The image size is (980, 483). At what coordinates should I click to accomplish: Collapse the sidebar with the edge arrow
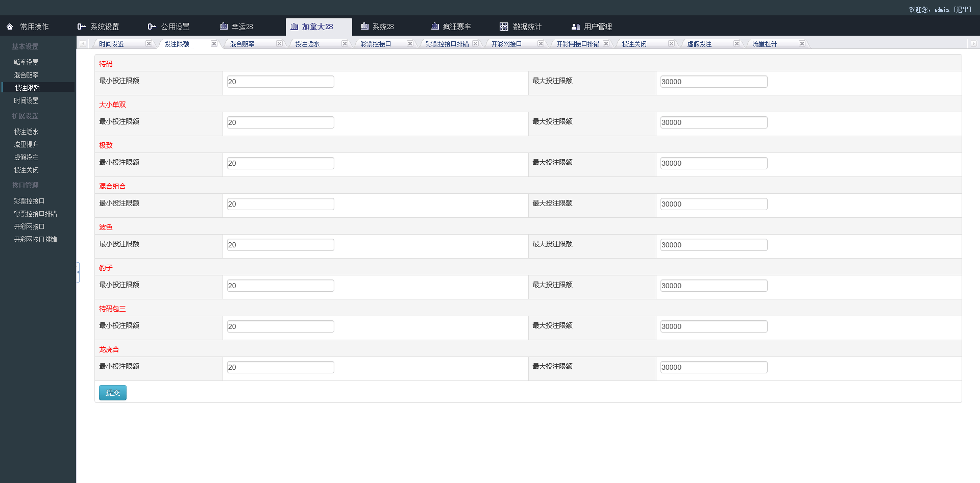click(x=78, y=272)
